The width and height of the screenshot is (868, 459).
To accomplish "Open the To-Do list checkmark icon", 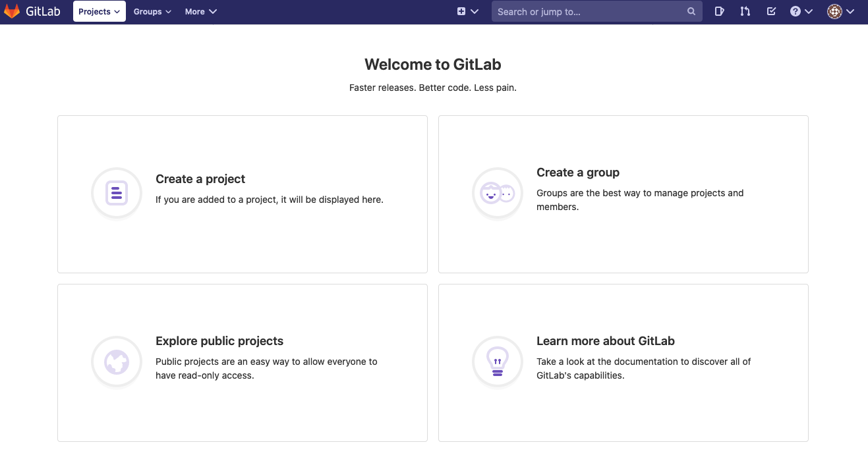I will (771, 11).
